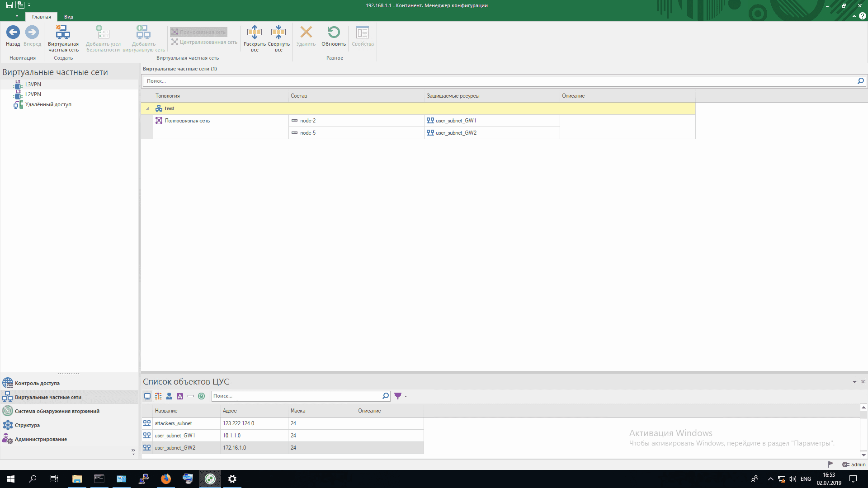This screenshot has width=868, height=488.
Task: Open the Главная ribbon tab
Action: coord(42,17)
